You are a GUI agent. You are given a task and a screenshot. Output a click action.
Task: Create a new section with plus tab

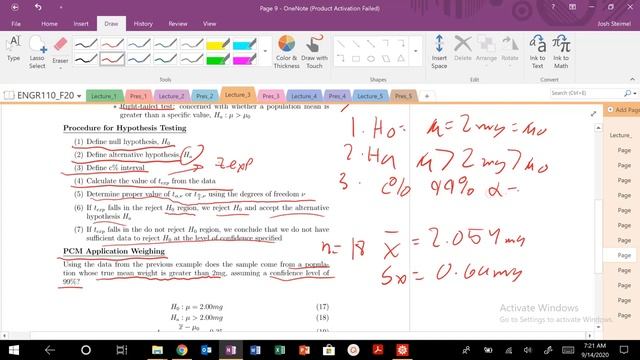pyautogui.click(x=427, y=96)
